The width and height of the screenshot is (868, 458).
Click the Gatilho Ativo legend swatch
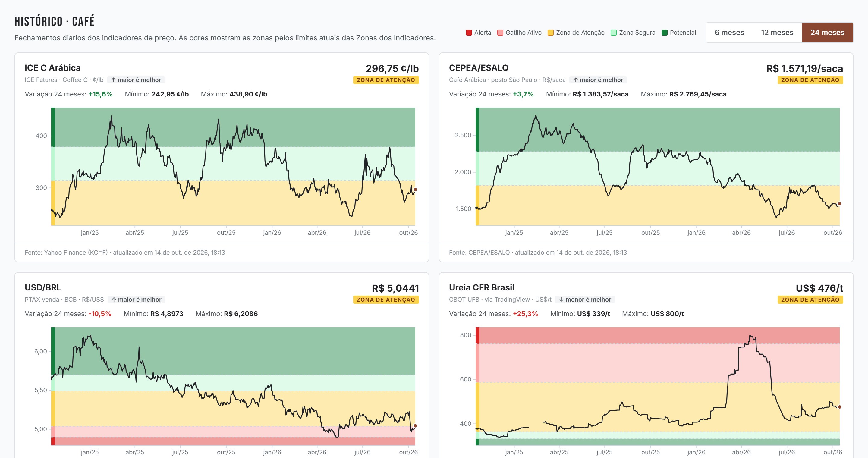(500, 33)
